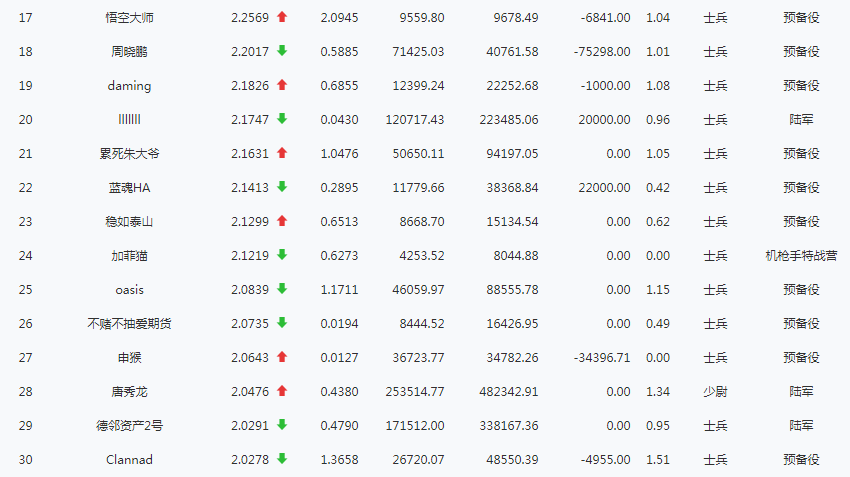
Task: Click the green down arrow for 蓝魂HA
Action: click(282, 187)
